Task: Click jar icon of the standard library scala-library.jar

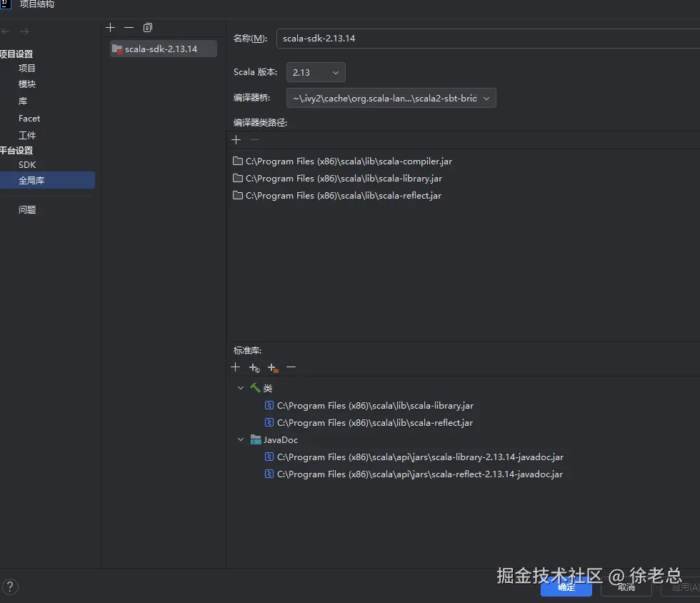Action: [269, 405]
